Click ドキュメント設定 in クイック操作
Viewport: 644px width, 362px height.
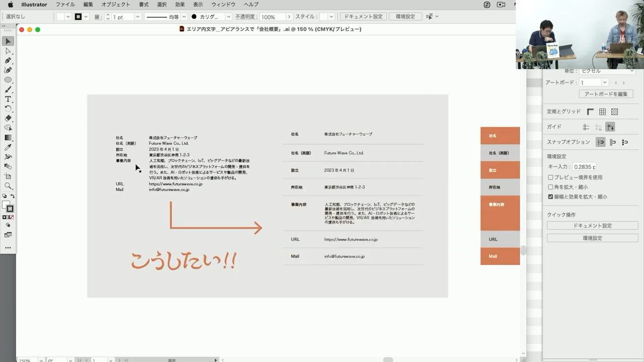point(592,226)
